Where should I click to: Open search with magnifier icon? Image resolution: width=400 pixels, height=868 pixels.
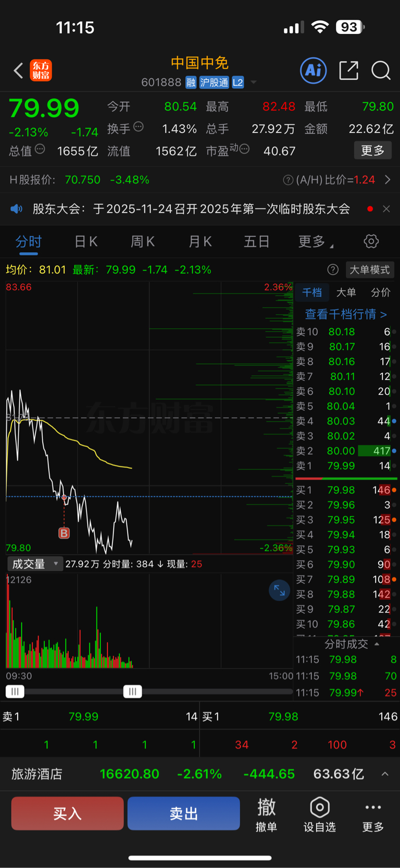coord(381,70)
